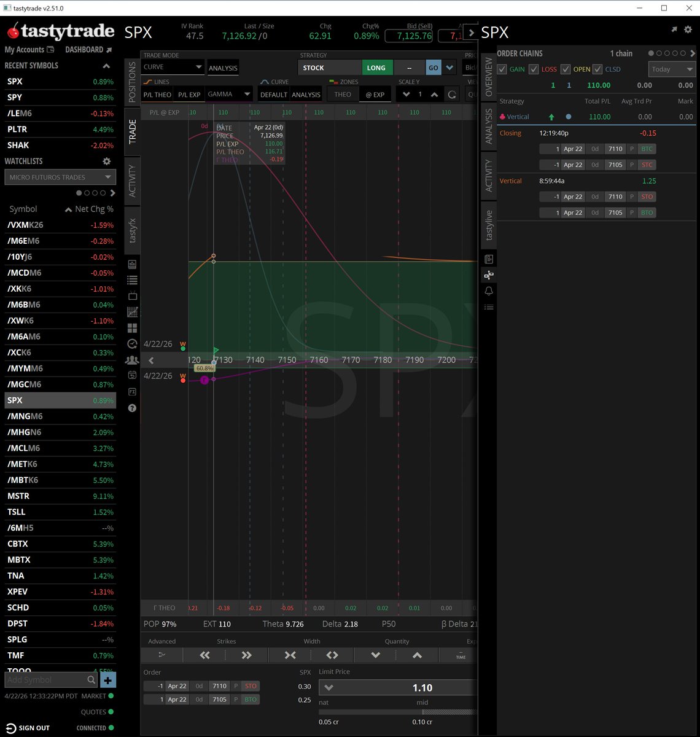Open the CURVE trade mode dropdown
The width and height of the screenshot is (700, 737).
173,68
